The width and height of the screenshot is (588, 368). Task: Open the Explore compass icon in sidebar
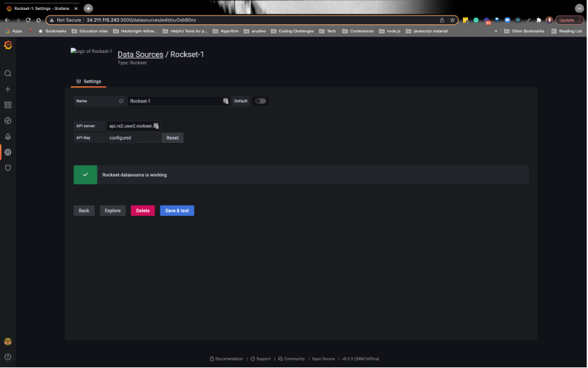pos(8,121)
